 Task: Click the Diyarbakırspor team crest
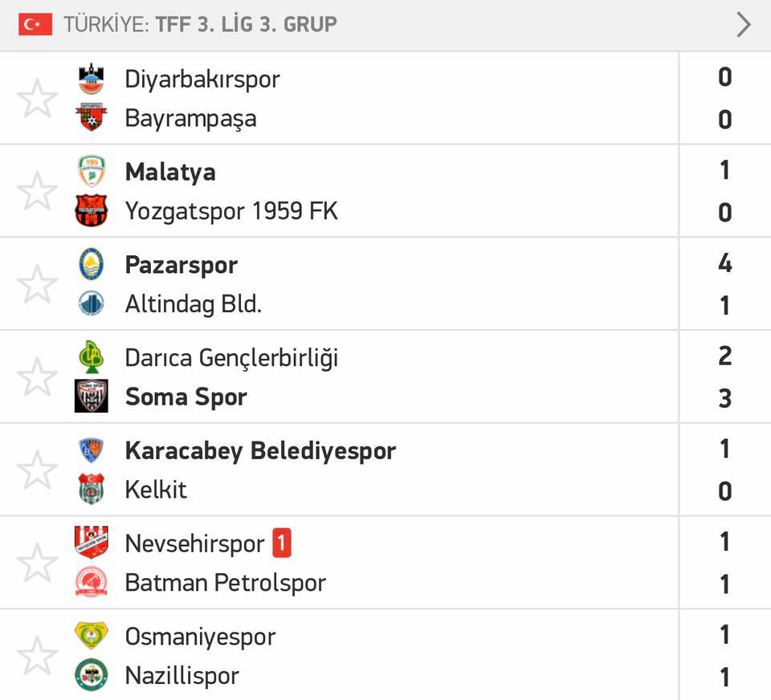coord(92,79)
